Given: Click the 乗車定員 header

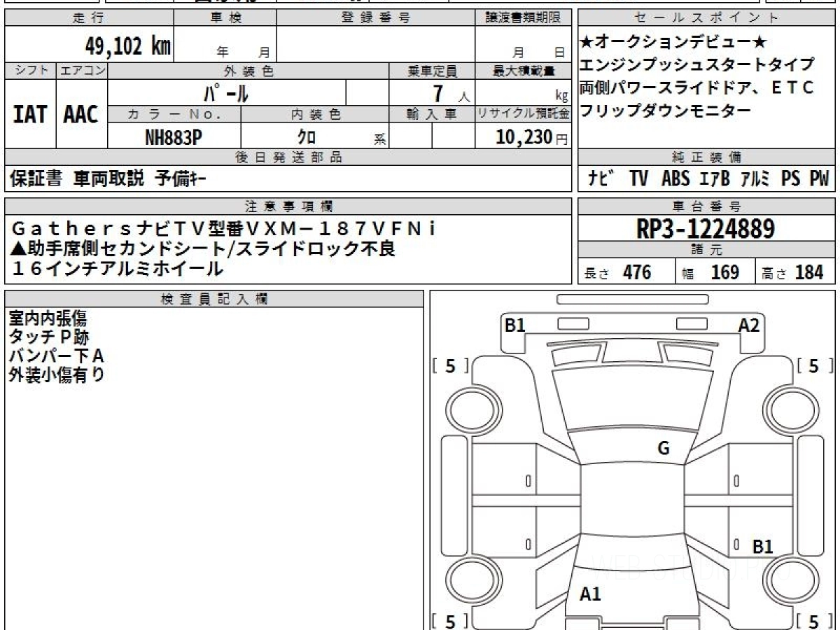Looking at the screenshot, I should tap(432, 71).
